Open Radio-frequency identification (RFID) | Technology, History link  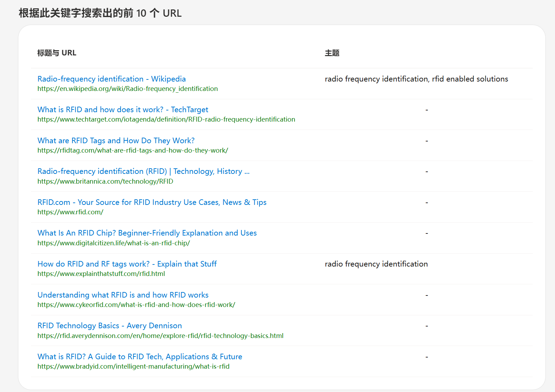(144, 171)
